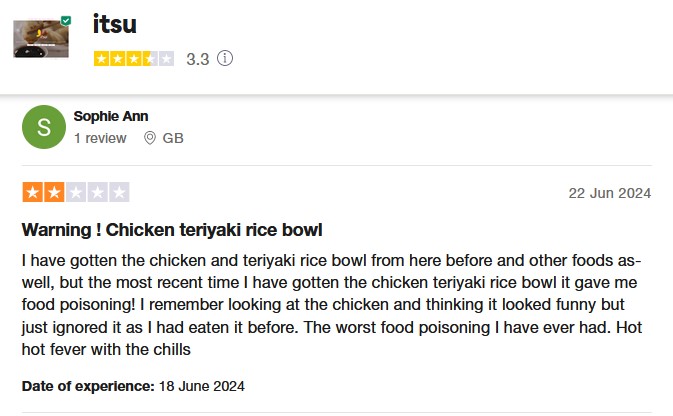Click the review date 22 Jun 2024
The height and width of the screenshot is (416, 673).
pyautogui.click(x=609, y=193)
